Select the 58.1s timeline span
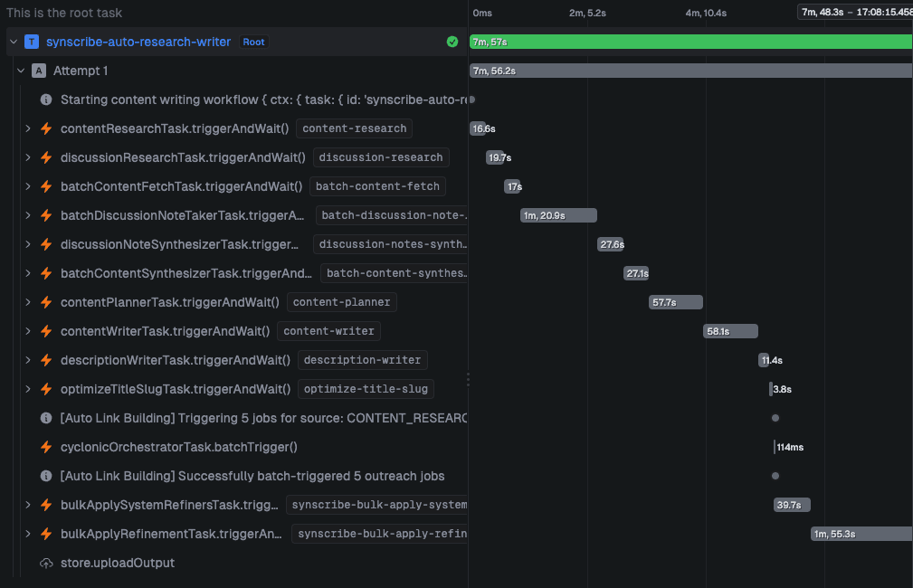The width and height of the screenshot is (913, 588). point(731,331)
